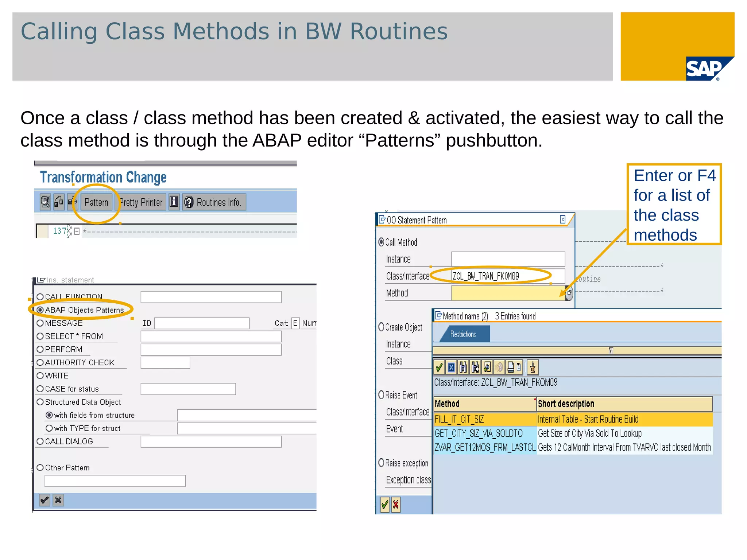Click the Call Method Instance input field
The height and width of the screenshot is (560, 747).
coord(508,259)
